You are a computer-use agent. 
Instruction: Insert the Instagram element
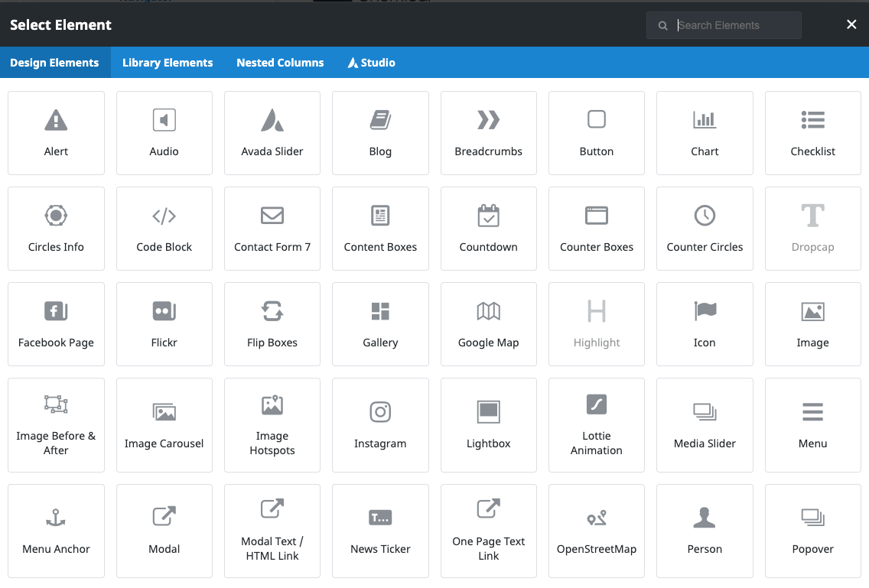380,425
